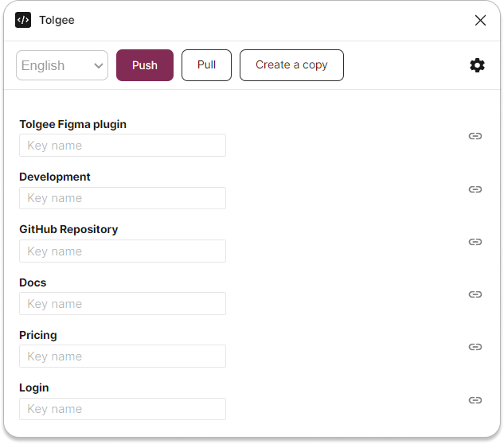Click the Login key name input
Screen dimensions: 504x444
[123, 409]
